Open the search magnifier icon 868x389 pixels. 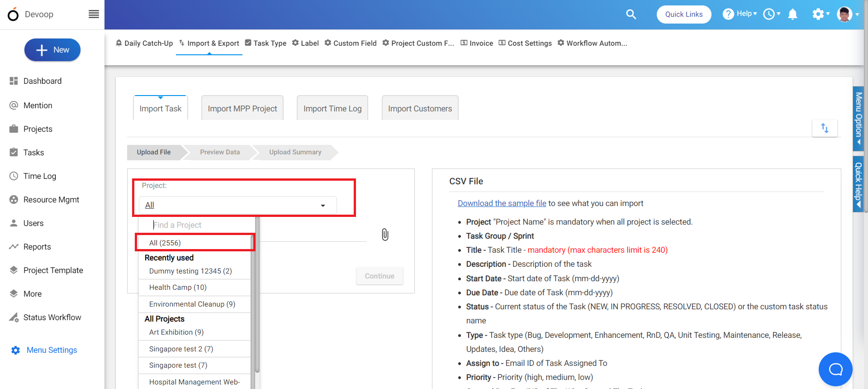coord(631,14)
